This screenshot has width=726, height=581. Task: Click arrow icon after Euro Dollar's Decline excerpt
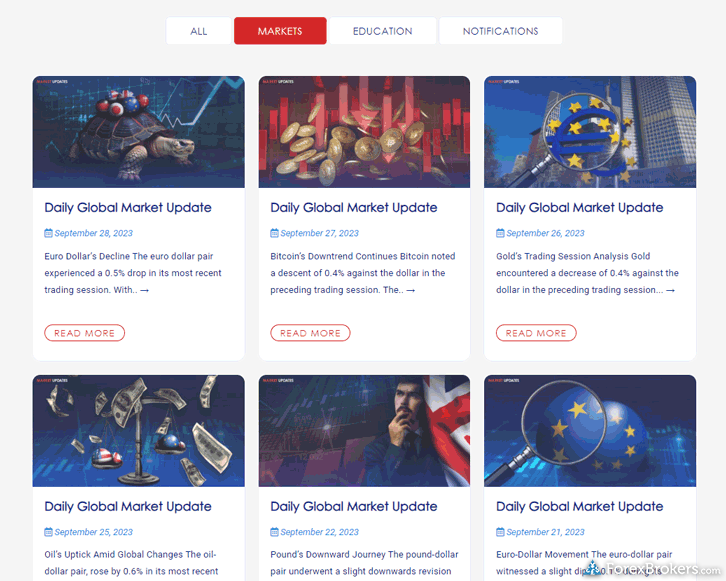[144, 290]
